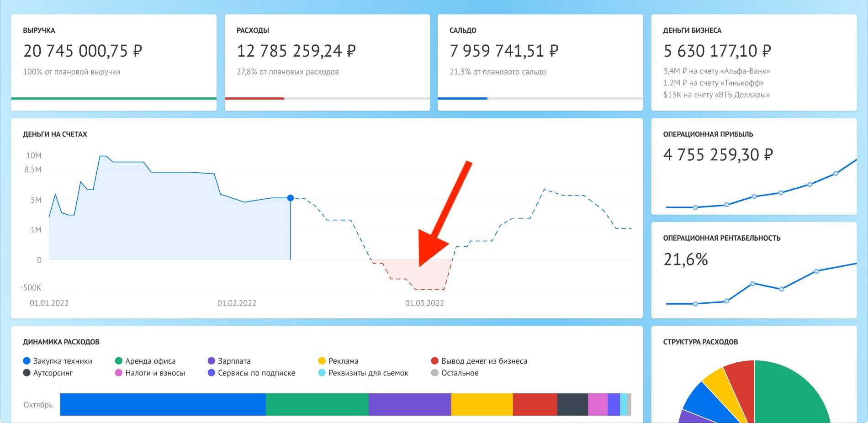
Task: Click the Операционная прибыль amount
Action: (718, 155)
